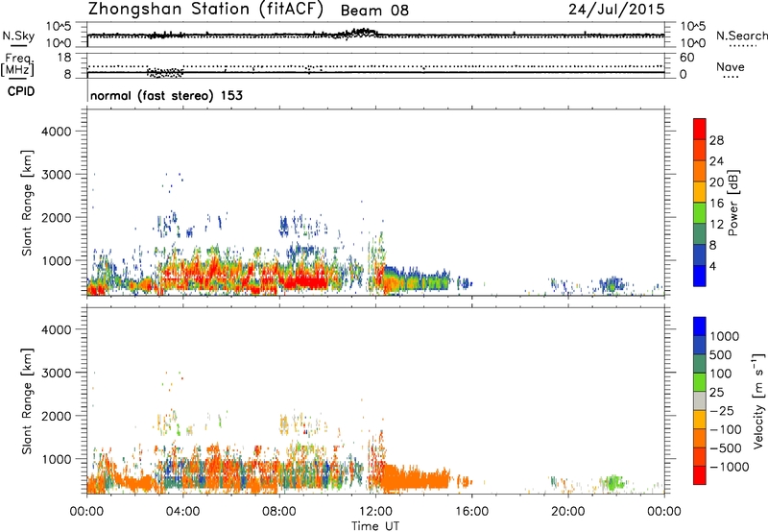The height and width of the screenshot is (532, 768).
Task: Click the 'Time UT' axis title
Action: click(375, 526)
